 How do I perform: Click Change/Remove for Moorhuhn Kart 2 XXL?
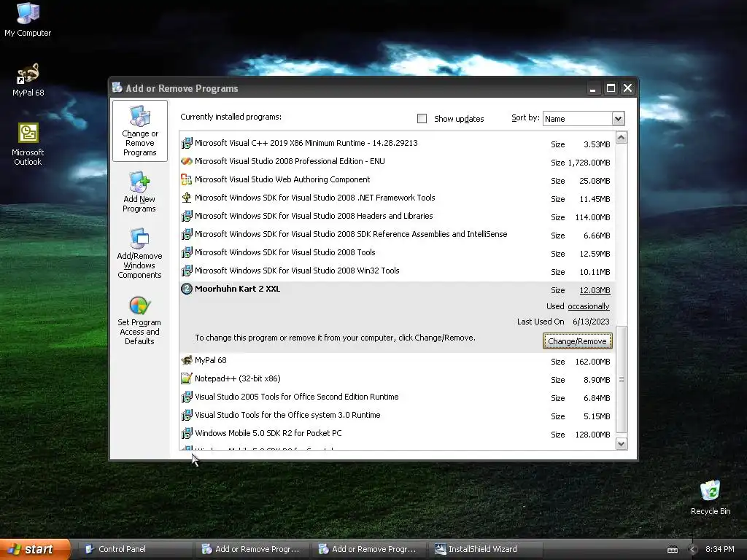[x=577, y=341]
